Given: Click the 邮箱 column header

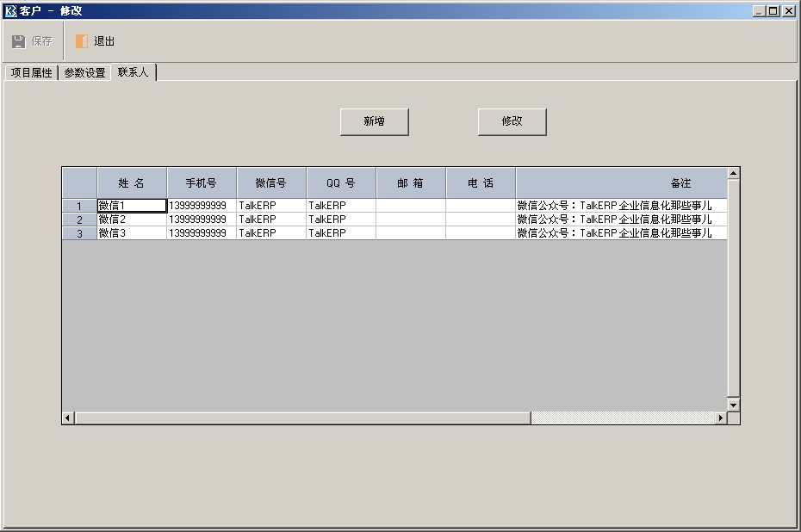Looking at the screenshot, I should 411,182.
